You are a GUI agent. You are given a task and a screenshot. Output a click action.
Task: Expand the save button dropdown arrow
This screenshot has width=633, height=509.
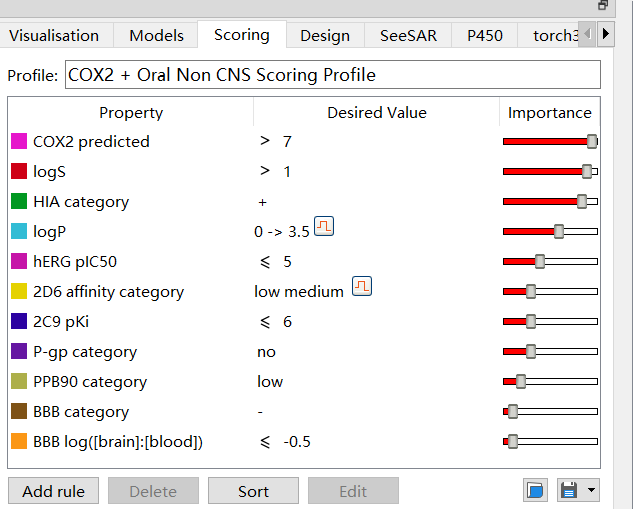[x=592, y=490]
